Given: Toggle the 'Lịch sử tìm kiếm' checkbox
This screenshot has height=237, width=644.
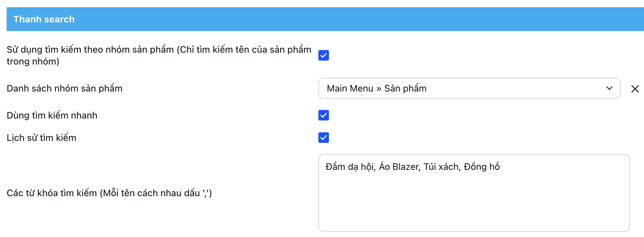Looking at the screenshot, I should pos(323,138).
